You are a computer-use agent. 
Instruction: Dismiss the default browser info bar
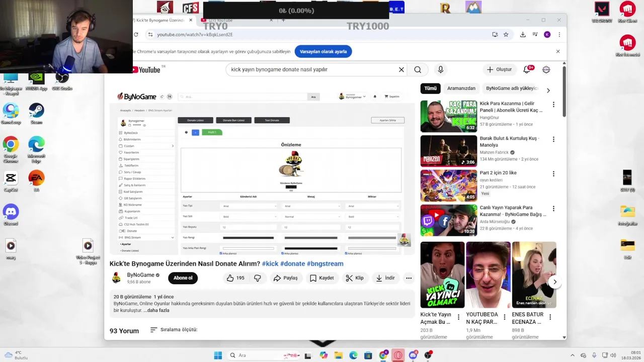pos(558,51)
